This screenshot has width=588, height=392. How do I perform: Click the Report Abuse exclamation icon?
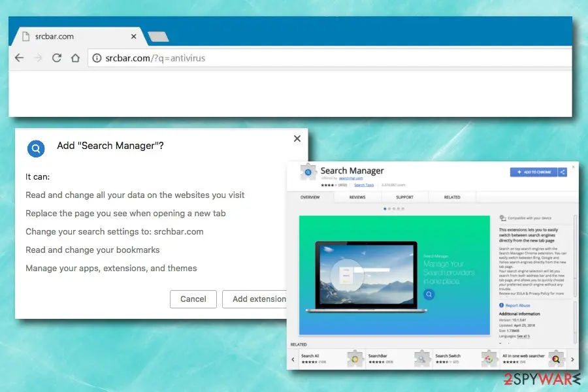501,305
